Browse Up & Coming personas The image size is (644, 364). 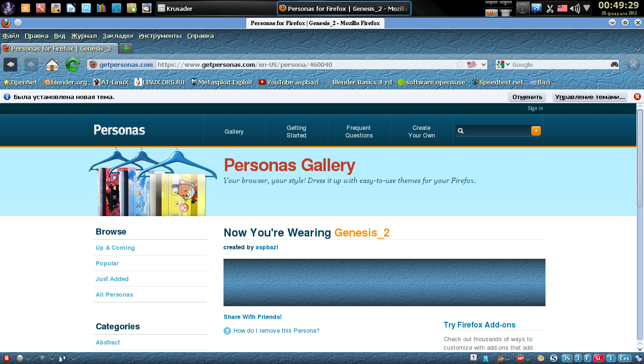[x=115, y=248]
